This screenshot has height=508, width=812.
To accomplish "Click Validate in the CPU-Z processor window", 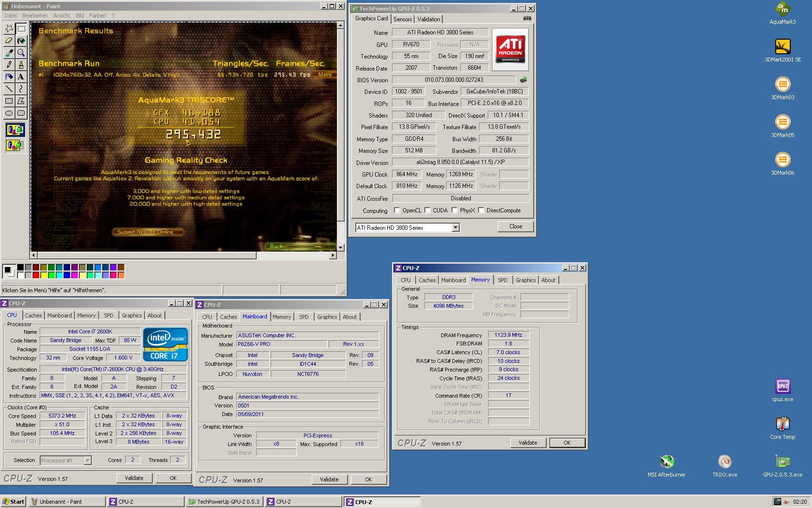I will tap(134, 478).
